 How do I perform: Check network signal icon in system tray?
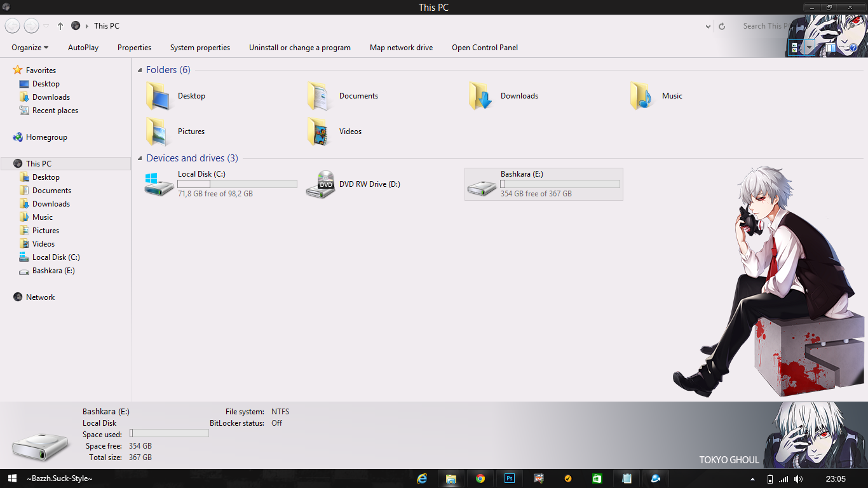[784, 479]
